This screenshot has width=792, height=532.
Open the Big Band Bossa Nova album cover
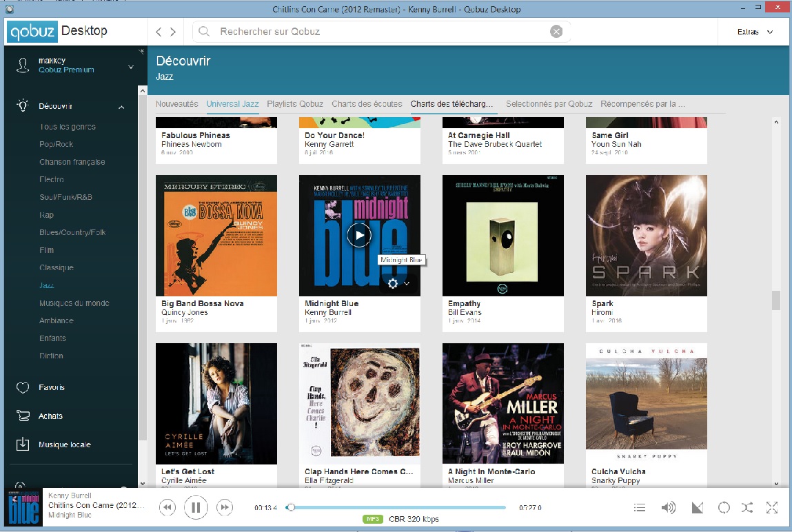tap(216, 236)
